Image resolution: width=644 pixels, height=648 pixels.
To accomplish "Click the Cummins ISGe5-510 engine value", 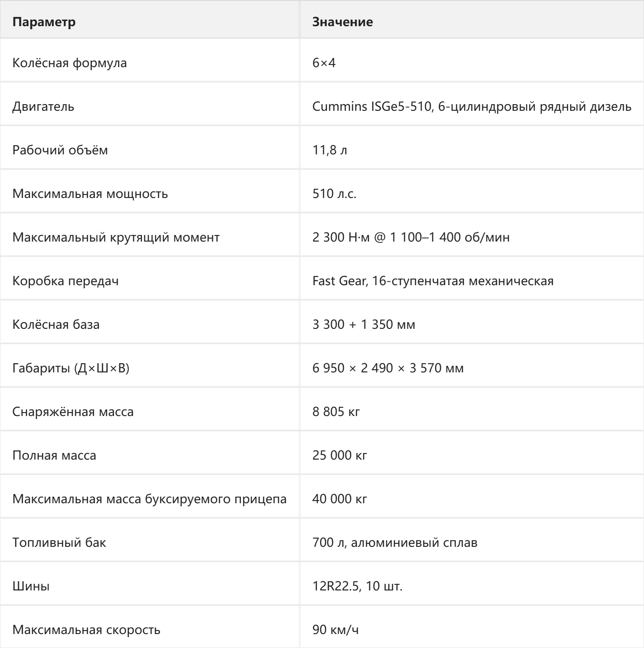I will (472, 106).
